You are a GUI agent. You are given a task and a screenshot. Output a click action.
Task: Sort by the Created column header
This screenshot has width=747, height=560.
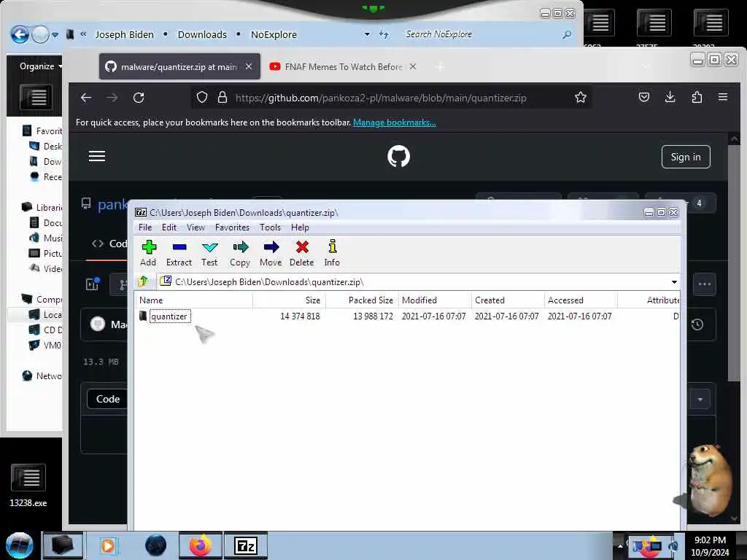(x=508, y=300)
